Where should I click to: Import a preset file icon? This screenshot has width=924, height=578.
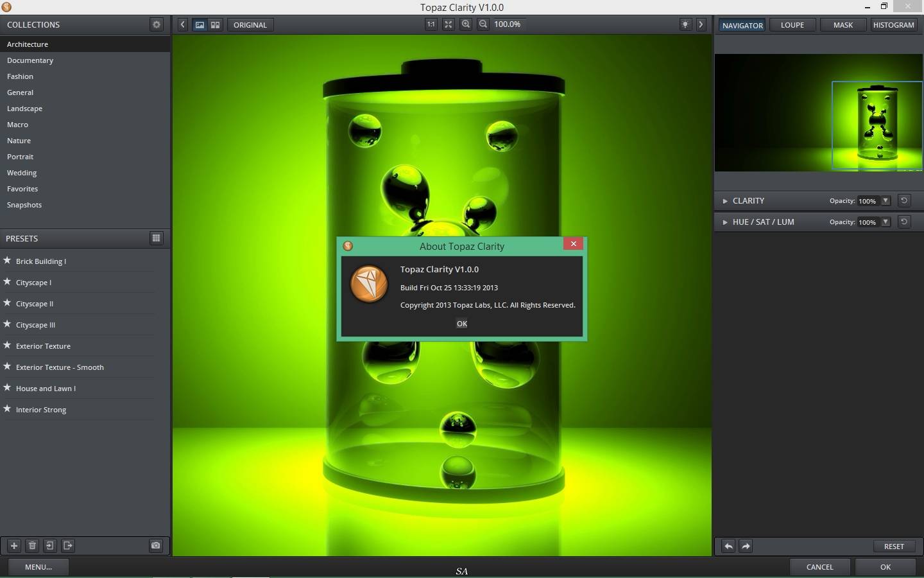point(50,546)
